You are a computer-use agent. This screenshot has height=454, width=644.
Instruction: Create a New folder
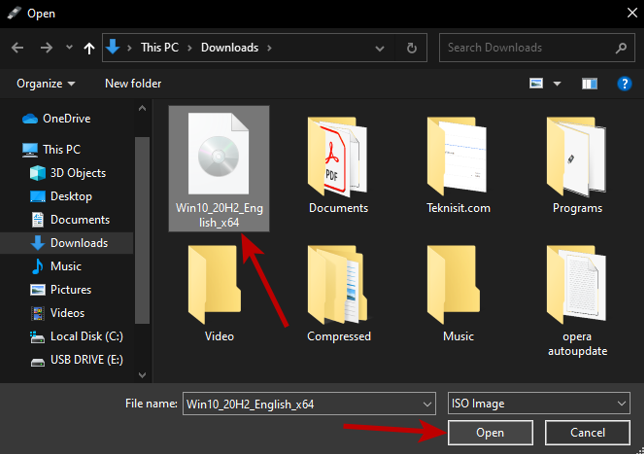(x=133, y=83)
